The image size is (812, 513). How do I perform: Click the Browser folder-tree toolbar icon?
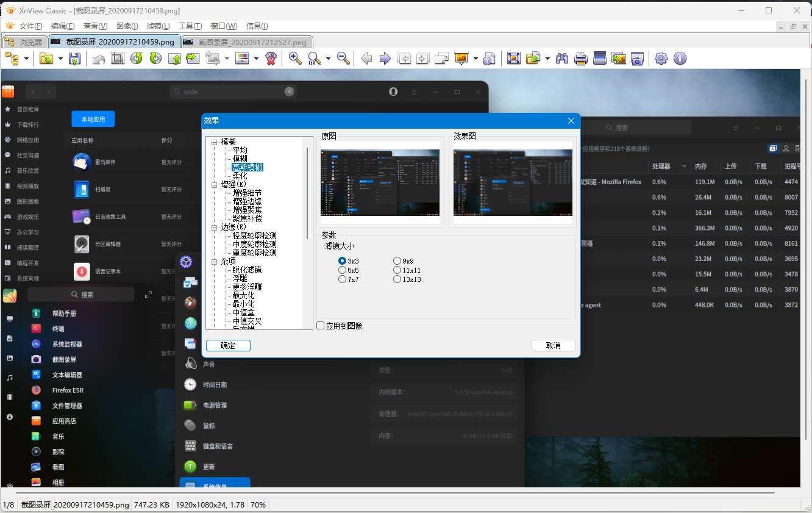(x=12, y=59)
